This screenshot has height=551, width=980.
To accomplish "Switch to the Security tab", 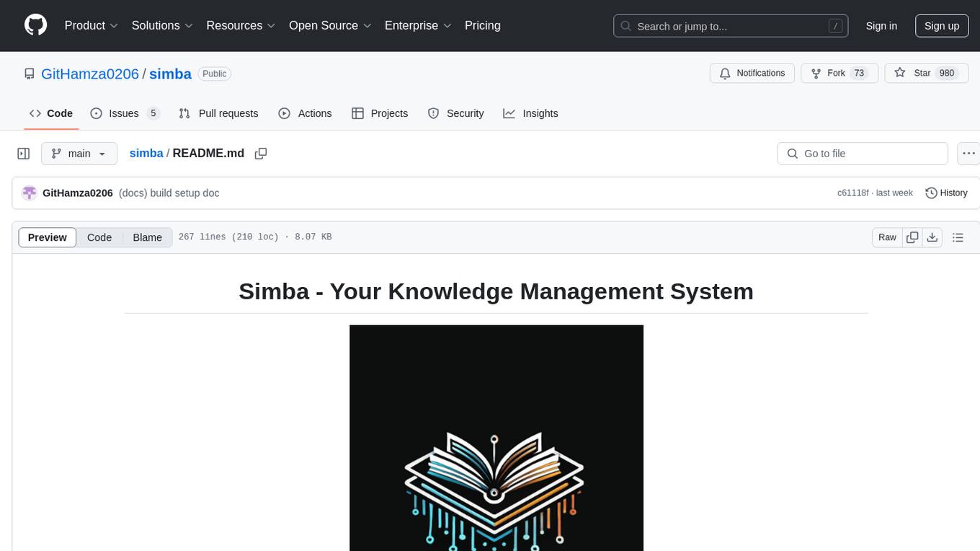I will [455, 113].
